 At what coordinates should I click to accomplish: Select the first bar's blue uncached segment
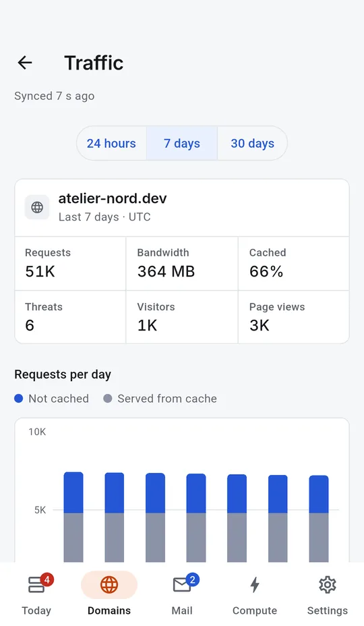pos(73,492)
